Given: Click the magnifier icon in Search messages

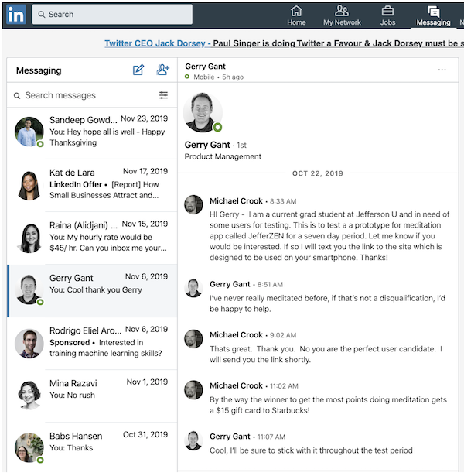Looking at the screenshot, I should 17,96.
